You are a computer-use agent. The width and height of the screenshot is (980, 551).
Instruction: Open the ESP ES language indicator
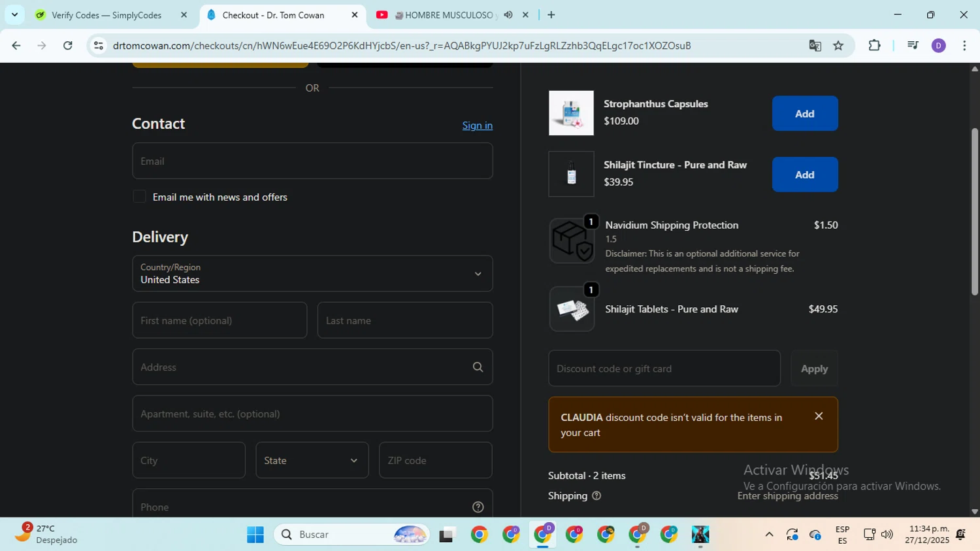coord(842,535)
